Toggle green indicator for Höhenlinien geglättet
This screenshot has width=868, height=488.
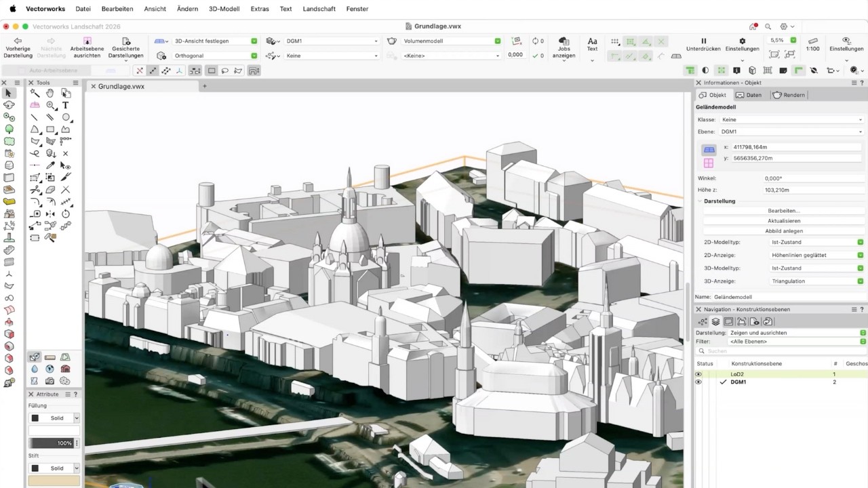coord(861,255)
